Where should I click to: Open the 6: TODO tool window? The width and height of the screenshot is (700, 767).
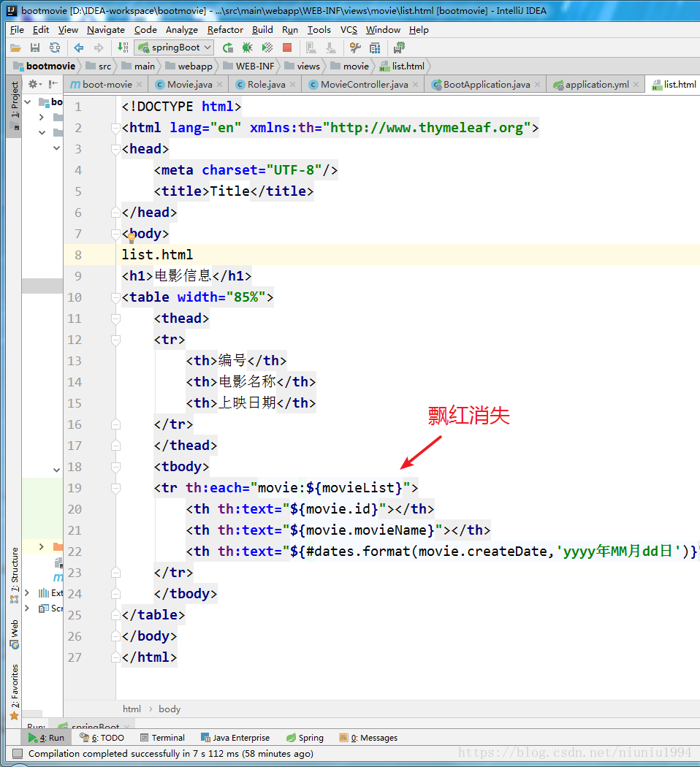(x=102, y=738)
